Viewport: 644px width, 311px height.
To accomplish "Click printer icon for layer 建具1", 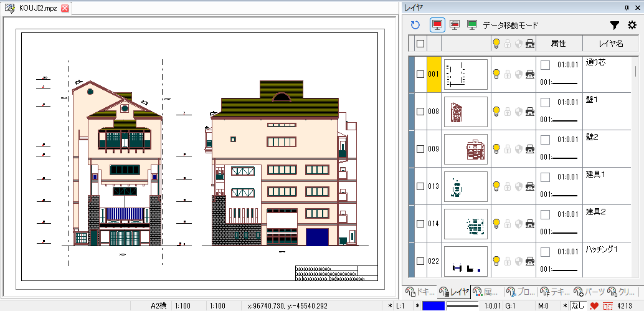I will click(530, 186).
